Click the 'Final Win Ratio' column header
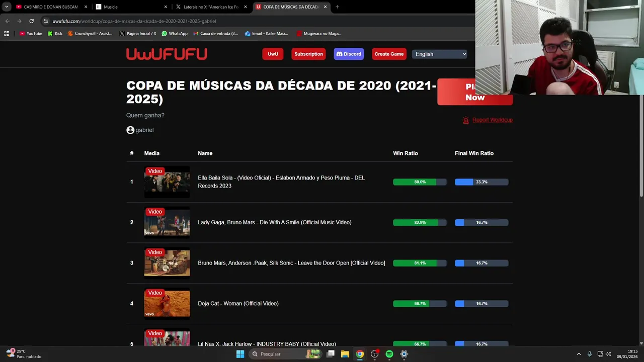The width and height of the screenshot is (644, 362). [x=474, y=153]
